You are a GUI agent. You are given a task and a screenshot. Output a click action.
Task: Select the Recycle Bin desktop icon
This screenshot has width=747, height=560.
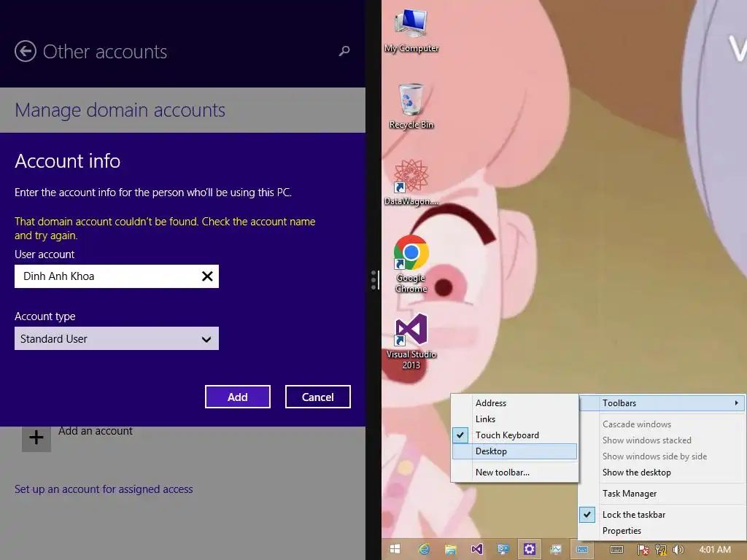tap(411, 106)
